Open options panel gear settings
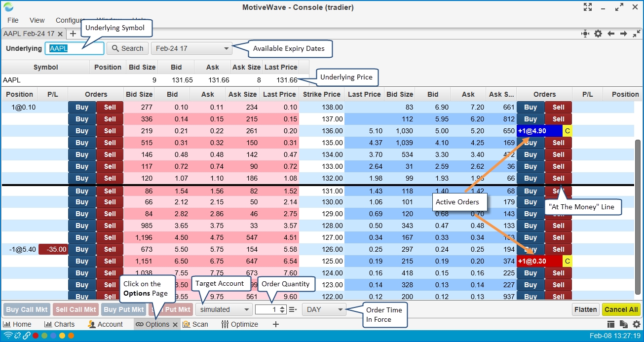 598,34
